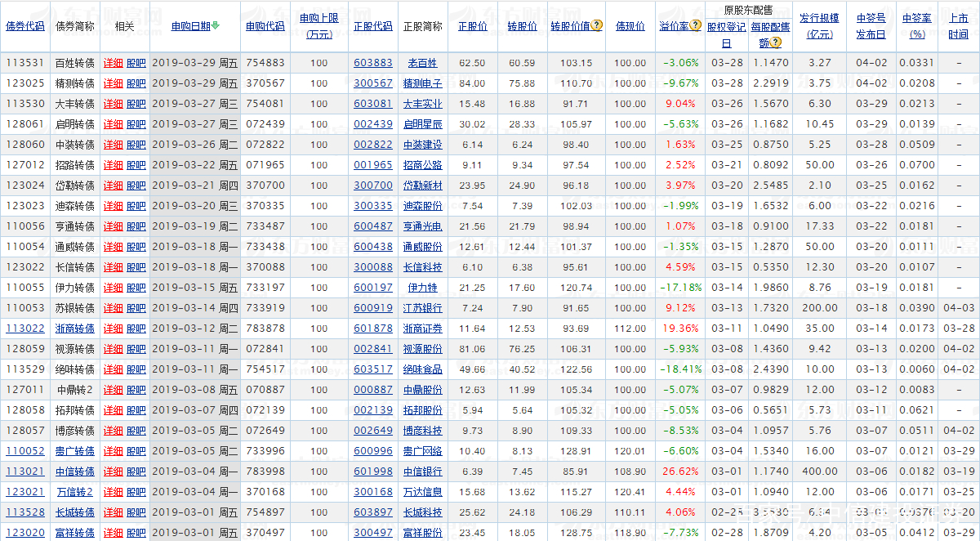This screenshot has width=980, height=541.
Task: Open stock name link 贵广网络
Action: (423, 451)
